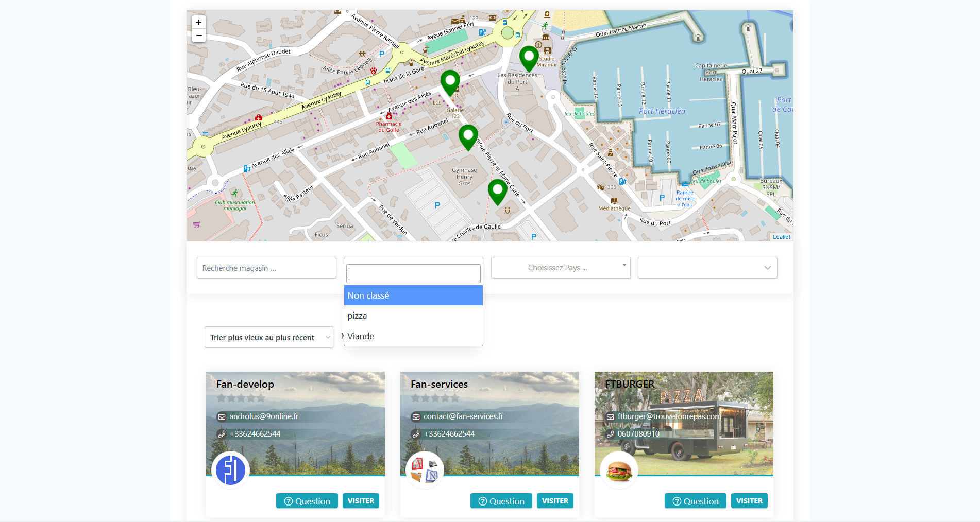Open the Choisissez Pays dropdown
This screenshot has width=980, height=522.
(560, 268)
